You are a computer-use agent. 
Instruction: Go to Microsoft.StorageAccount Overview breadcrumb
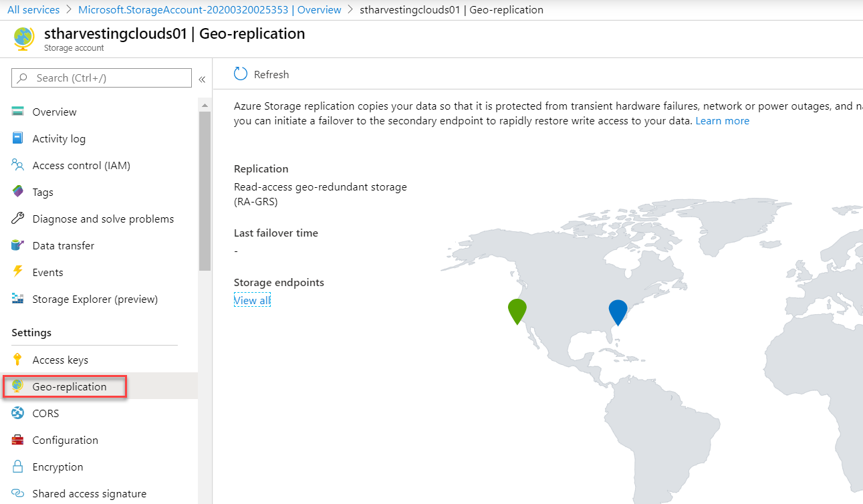pyautogui.click(x=209, y=10)
